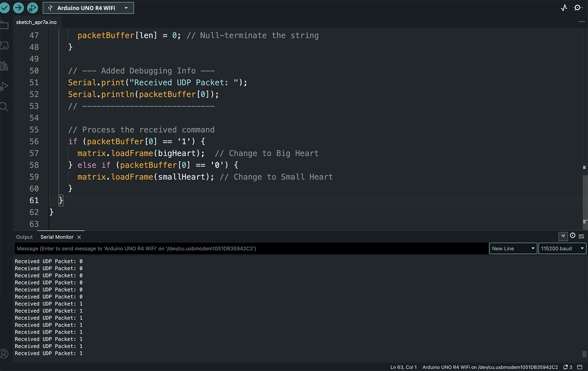The width and height of the screenshot is (588, 371).
Task: Open Library Manager books icon
Action: (x=4, y=66)
